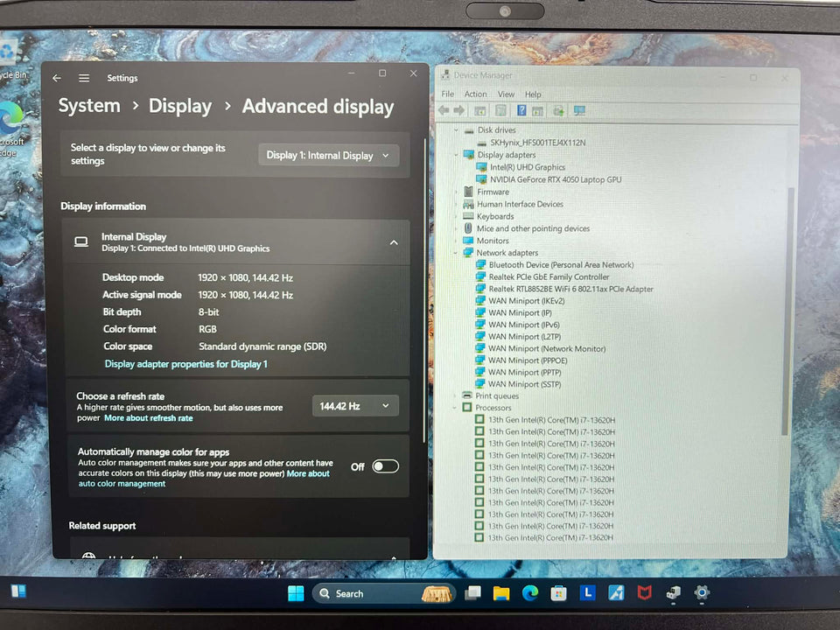Open the Action menu in Device Manager
This screenshot has height=630, width=840.
click(x=476, y=94)
